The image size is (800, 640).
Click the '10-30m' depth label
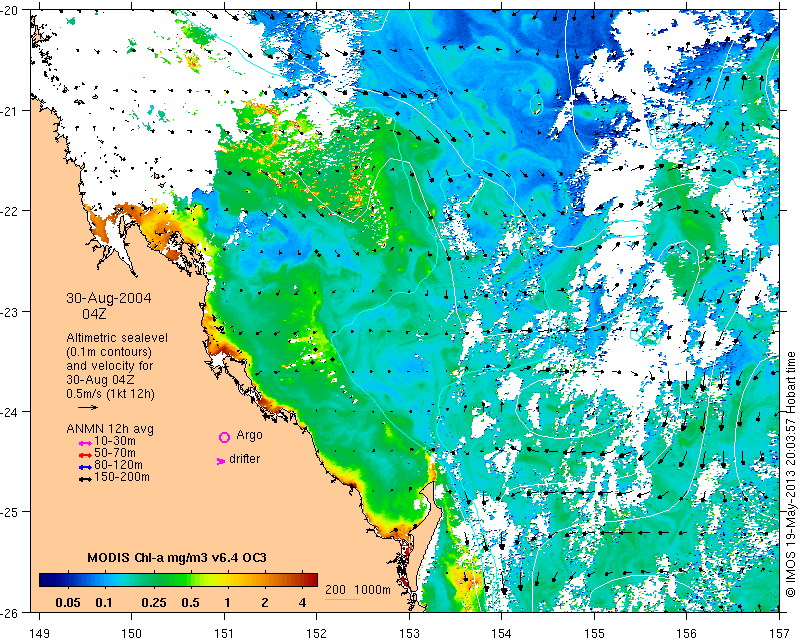[115, 441]
